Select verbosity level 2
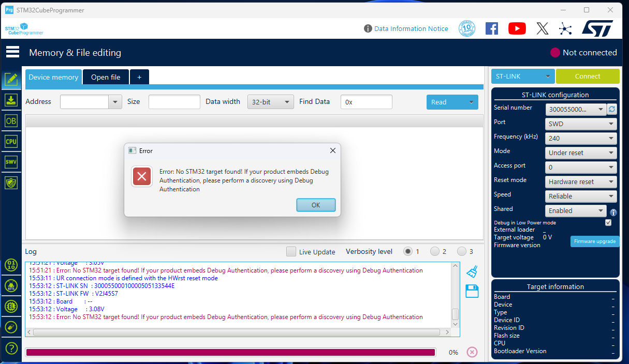The image size is (629, 364). 434,251
